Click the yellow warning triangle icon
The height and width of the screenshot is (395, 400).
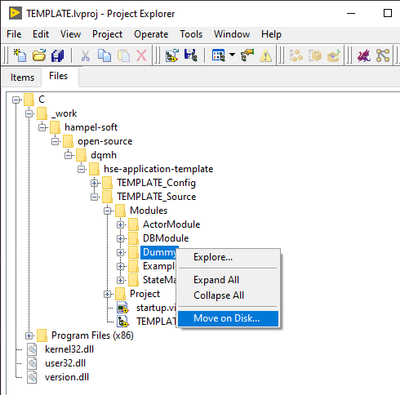(x=266, y=56)
